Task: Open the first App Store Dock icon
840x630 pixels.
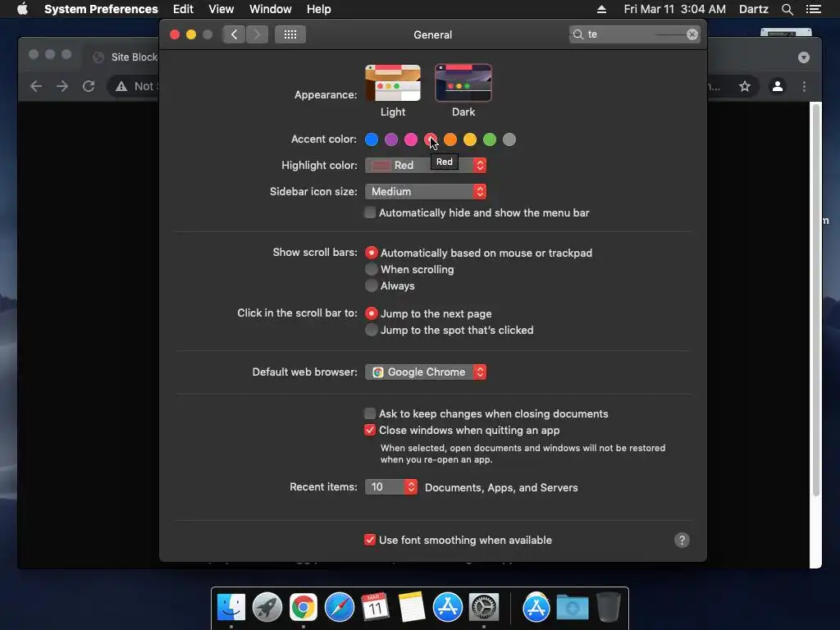Action: [447, 608]
